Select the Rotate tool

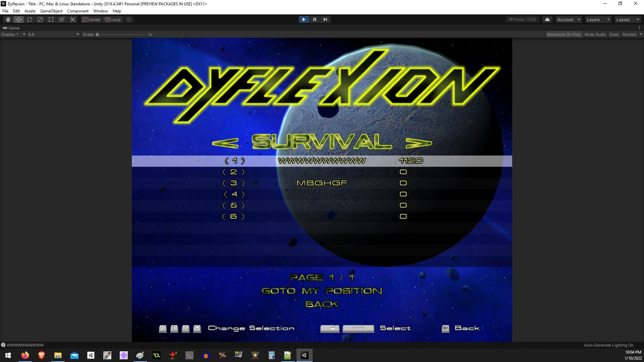click(30, 19)
